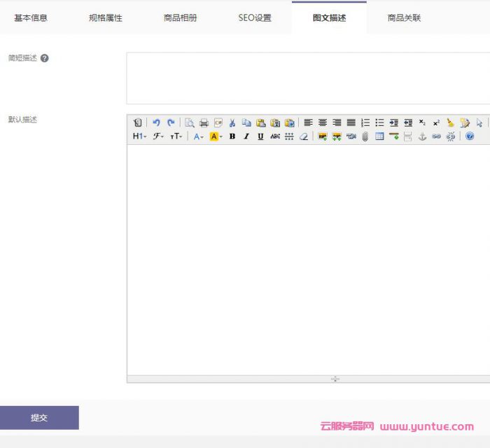Open the font family dropdown

pyautogui.click(x=159, y=136)
